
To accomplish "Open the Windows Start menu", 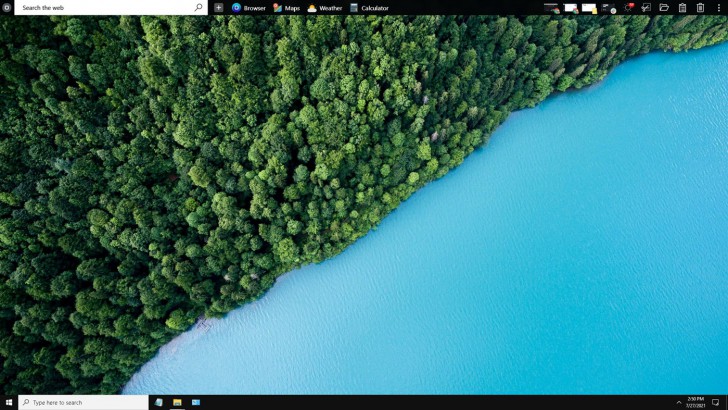I will point(9,402).
